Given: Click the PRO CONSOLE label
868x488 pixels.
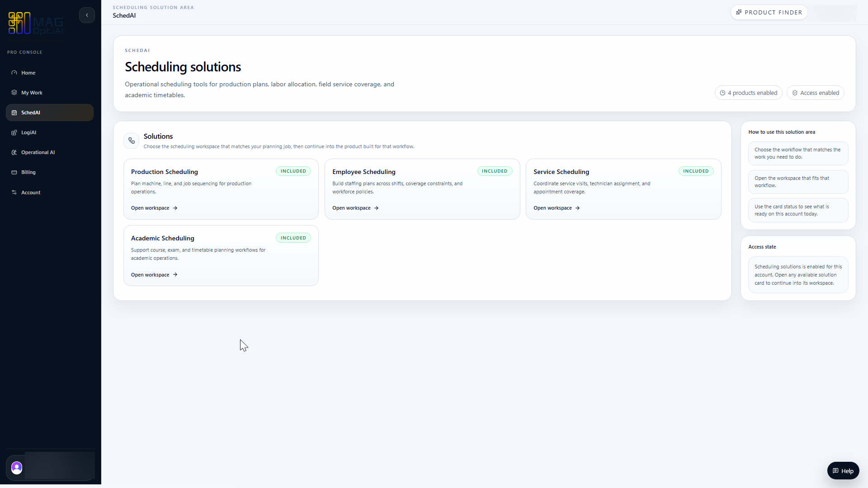Looking at the screenshot, I should [25, 52].
